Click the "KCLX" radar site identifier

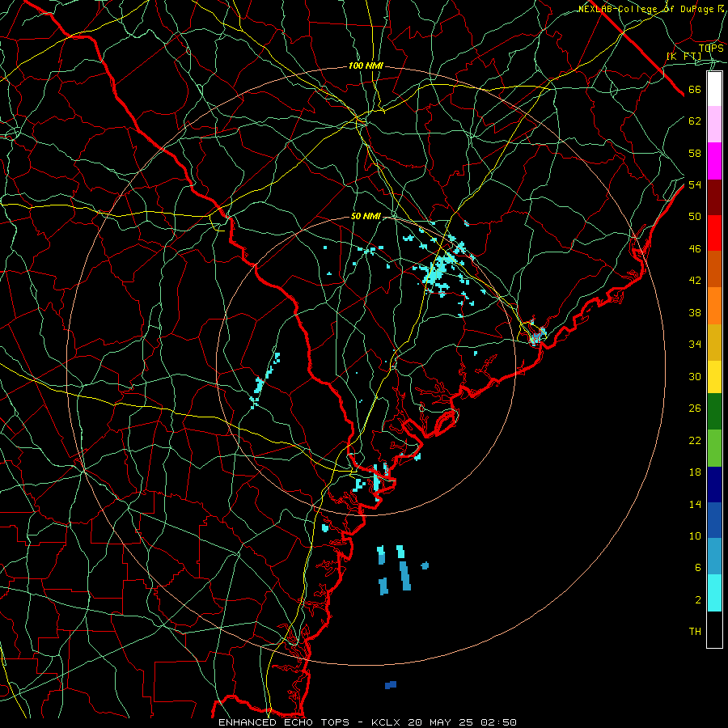click(x=387, y=722)
